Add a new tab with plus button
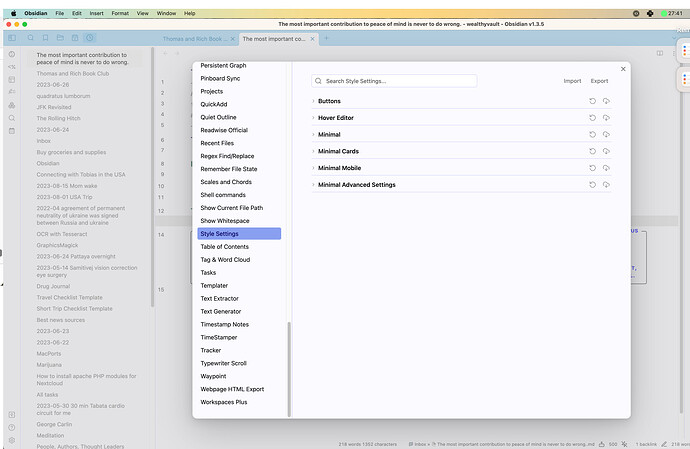The height and width of the screenshot is (449, 690). [x=327, y=38]
